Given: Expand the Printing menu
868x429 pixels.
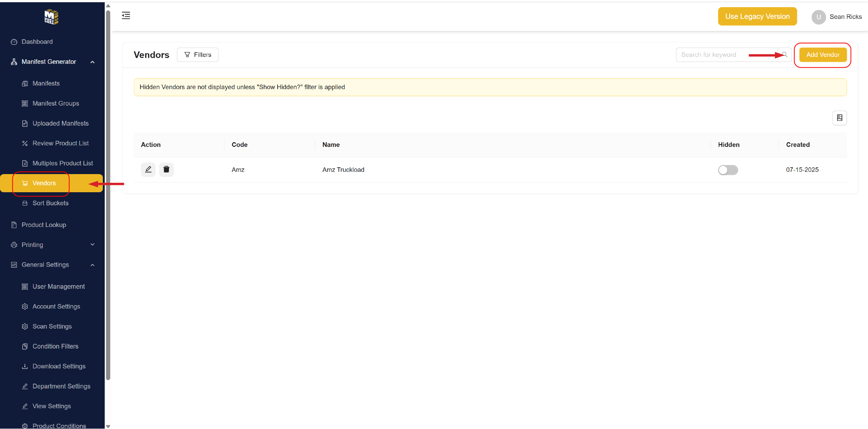Looking at the screenshot, I should 92,245.
